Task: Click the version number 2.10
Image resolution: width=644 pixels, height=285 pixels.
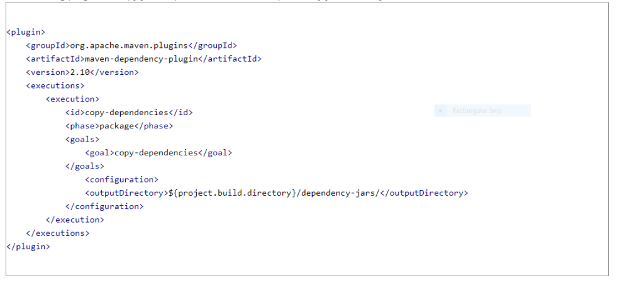Action: pyautogui.click(x=79, y=72)
